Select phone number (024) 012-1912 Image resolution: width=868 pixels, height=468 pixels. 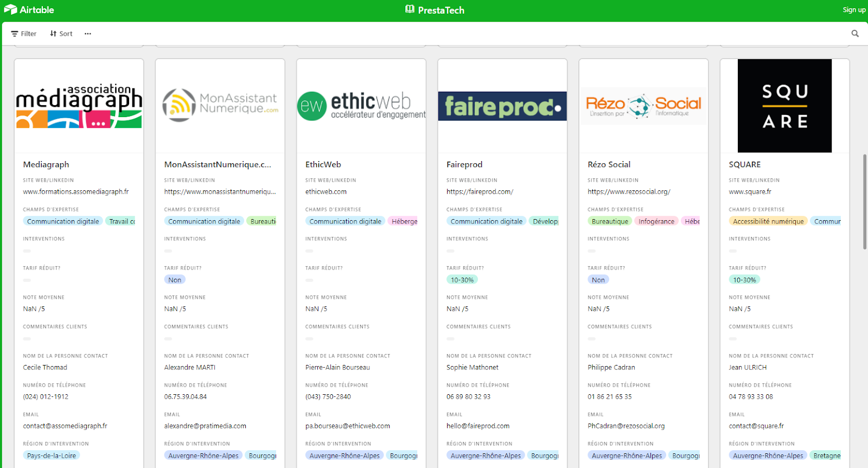pyautogui.click(x=46, y=396)
